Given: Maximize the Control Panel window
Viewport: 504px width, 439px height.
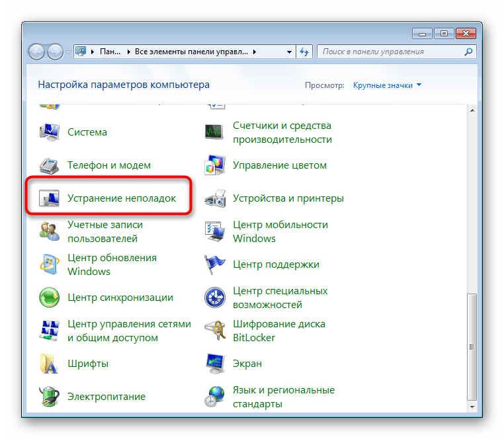Looking at the screenshot, I should coord(444,34).
